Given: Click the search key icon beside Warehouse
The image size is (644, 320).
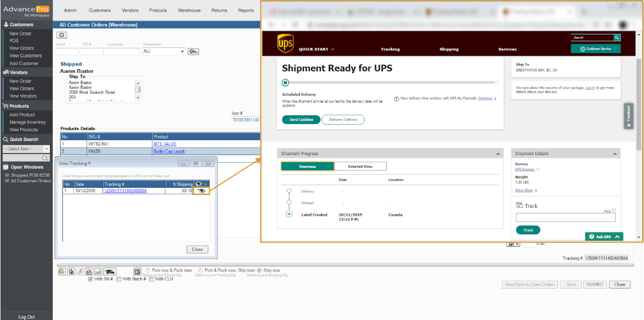Looking at the screenshot, I should 193,52.
